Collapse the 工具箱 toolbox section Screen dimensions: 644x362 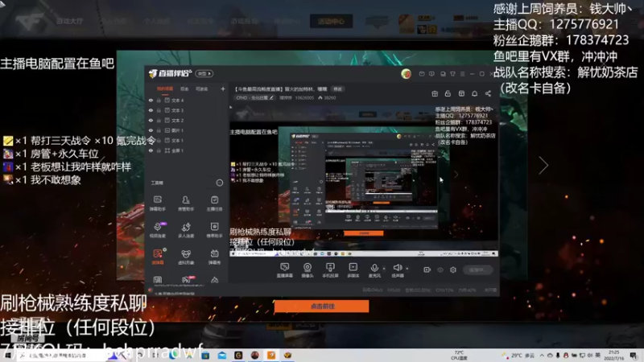(x=219, y=183)
